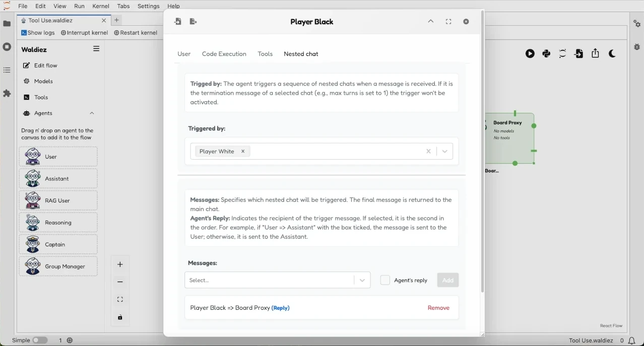Screen dimensions: 644x346
Task: Collapse the Agents section chevron
Action: (x=92, y=113)
